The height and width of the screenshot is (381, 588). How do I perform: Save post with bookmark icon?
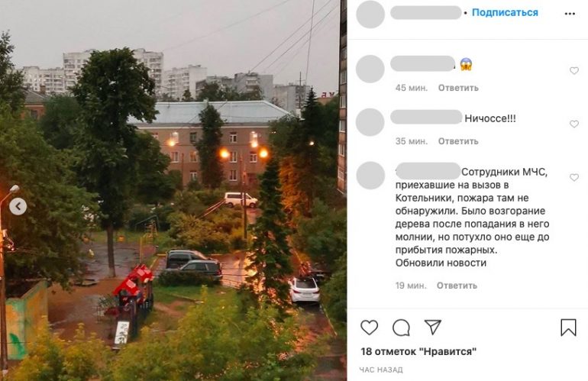[568, 328]
